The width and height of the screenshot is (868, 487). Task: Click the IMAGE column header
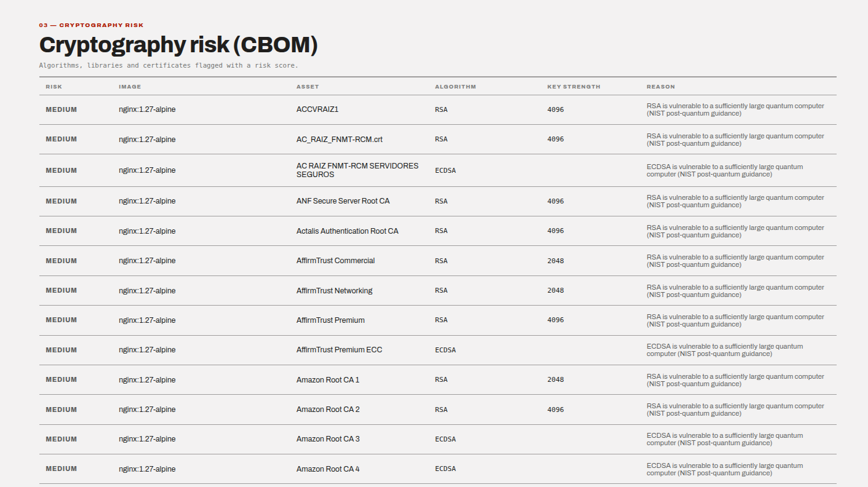[130, 87]
